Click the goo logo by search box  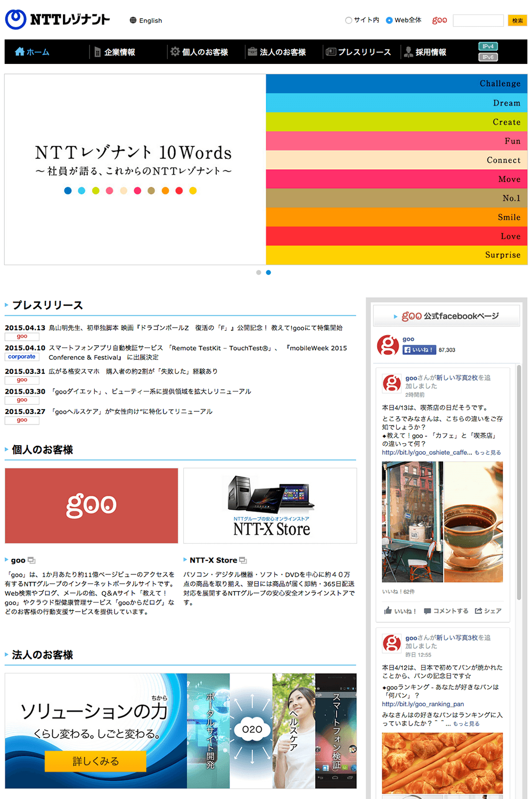pyautogui.click(x=439, y=20)
